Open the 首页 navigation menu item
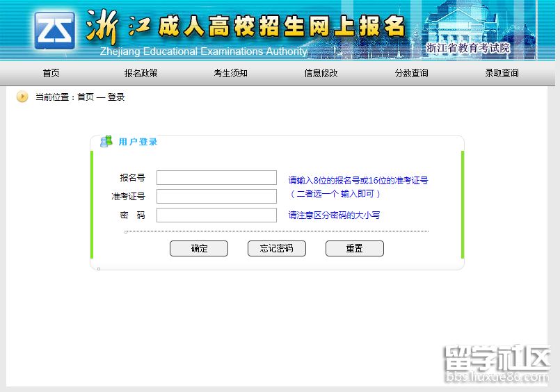The height and width of the screenshot is (392, 560). pyautogui.click(x=51, y=73)
